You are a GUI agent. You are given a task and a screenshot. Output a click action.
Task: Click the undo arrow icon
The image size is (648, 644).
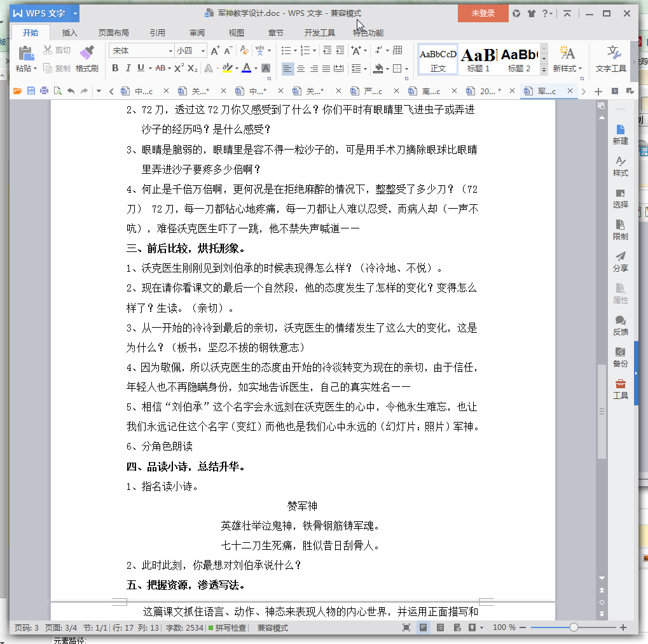(x=71, y=91)
